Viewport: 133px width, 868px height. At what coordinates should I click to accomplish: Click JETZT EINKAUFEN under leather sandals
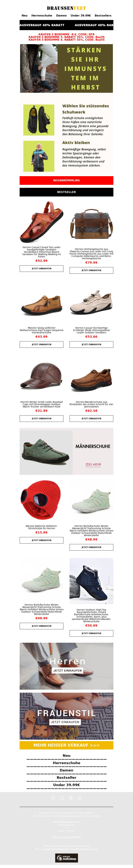click(41, 269)
